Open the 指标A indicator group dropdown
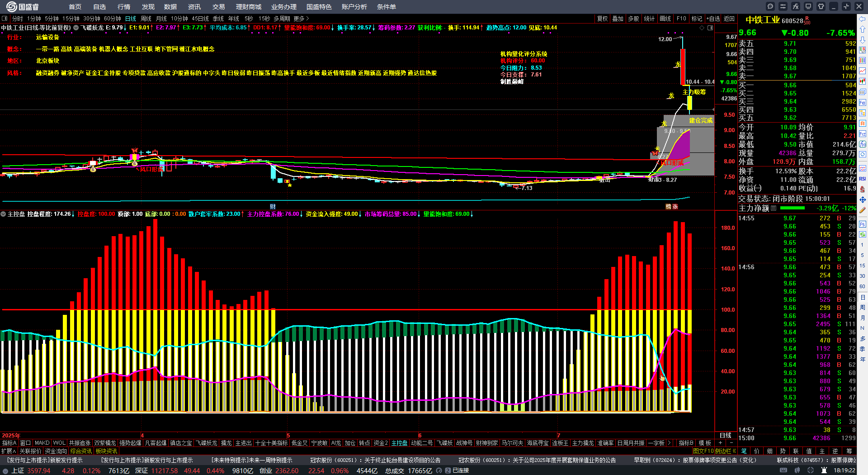The image size is (868, 475). coord(9,443)
